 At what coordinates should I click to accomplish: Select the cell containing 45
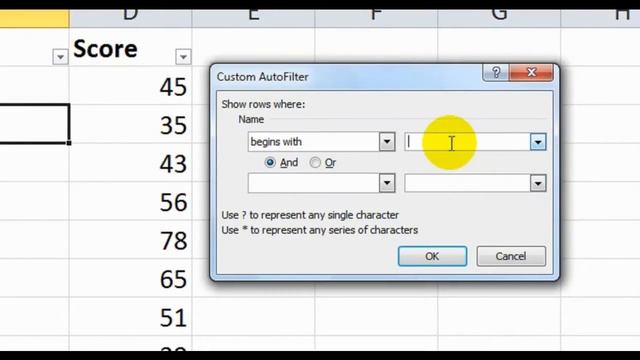pyautogui.click(x=131, y=86)
